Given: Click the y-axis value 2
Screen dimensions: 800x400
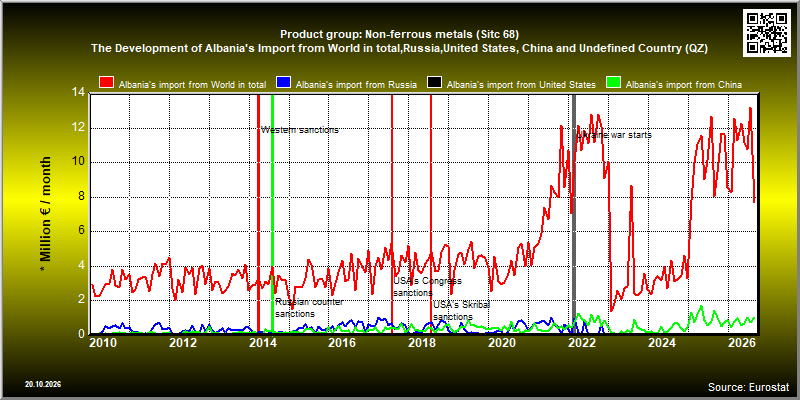Looking at the screenshot, I should click(x=82, y=300).
